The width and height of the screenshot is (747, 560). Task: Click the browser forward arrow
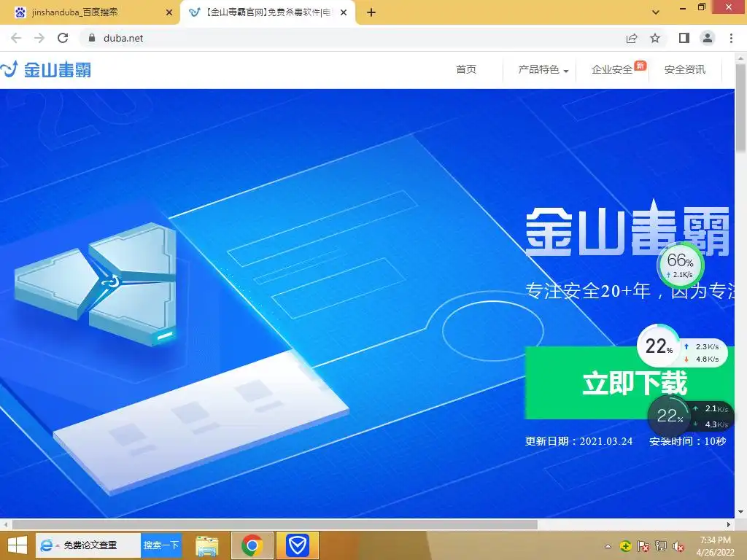pos(39,38)
